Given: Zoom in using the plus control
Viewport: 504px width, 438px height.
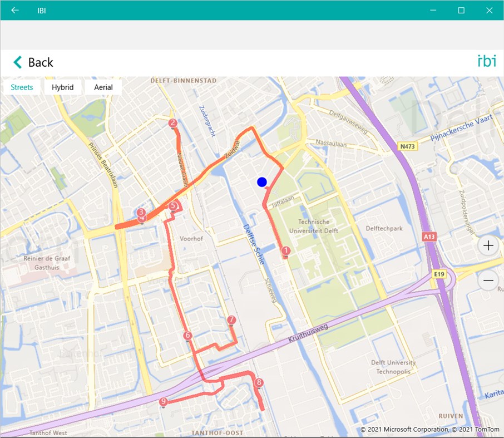Looking at the screenshot, I should (488, 245).
